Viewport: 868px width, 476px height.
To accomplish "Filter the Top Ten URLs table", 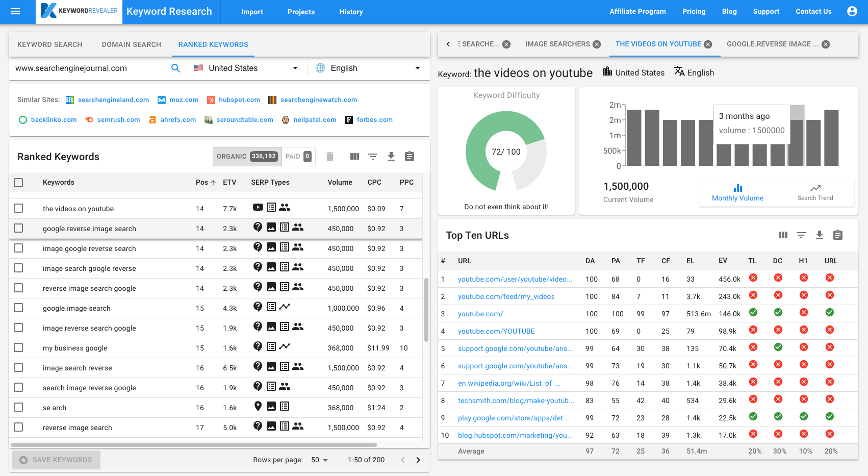I will tap(801, 235).
